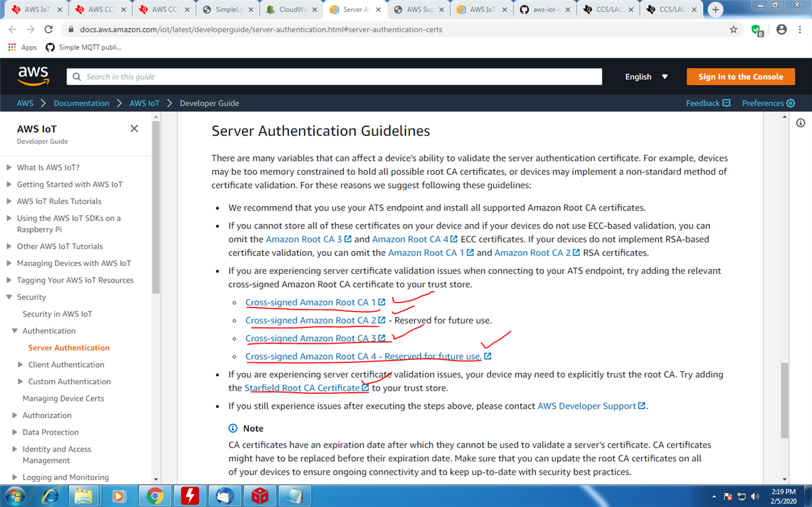The image size is (812, 507).
Task: Open the Chrome profile avatar
Action: (x=782, y=29)
